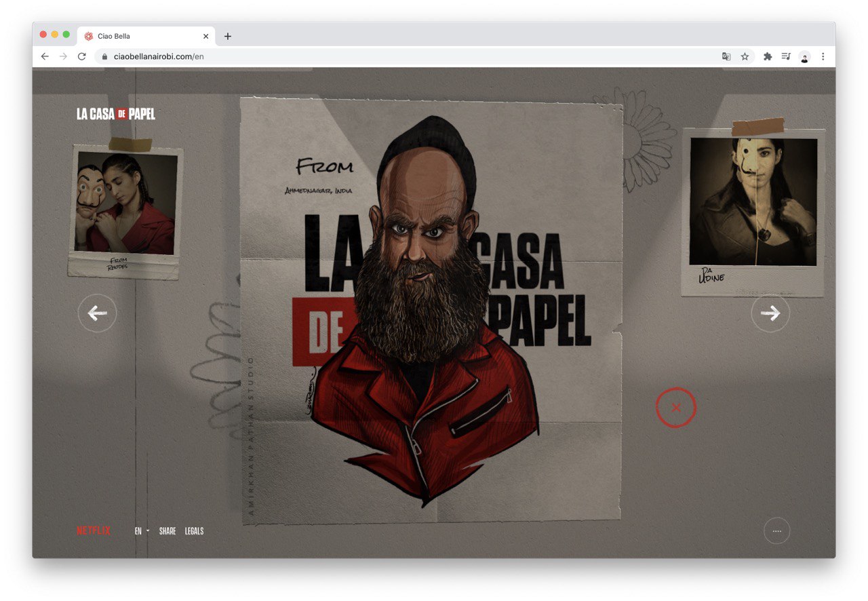The height and width of the screenshot is (601, 868).
Task: Open the round ellipsis menu button
Action: (x=777, y=531)
